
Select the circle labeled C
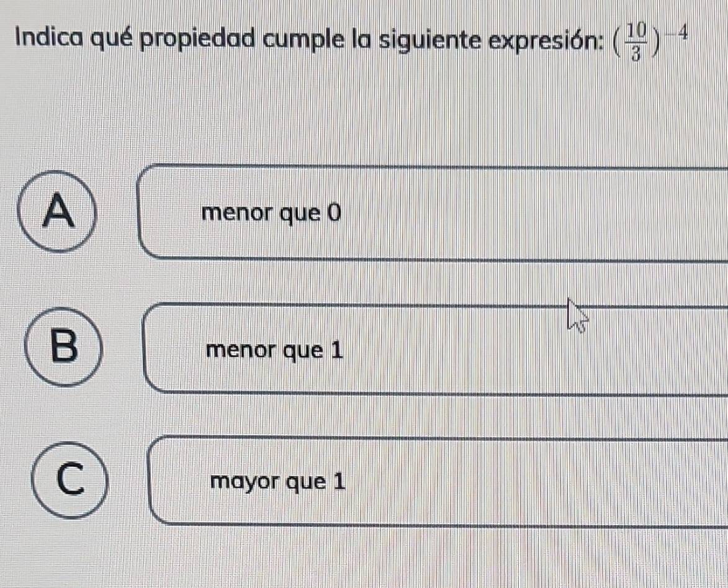click(x=70, y=480)
